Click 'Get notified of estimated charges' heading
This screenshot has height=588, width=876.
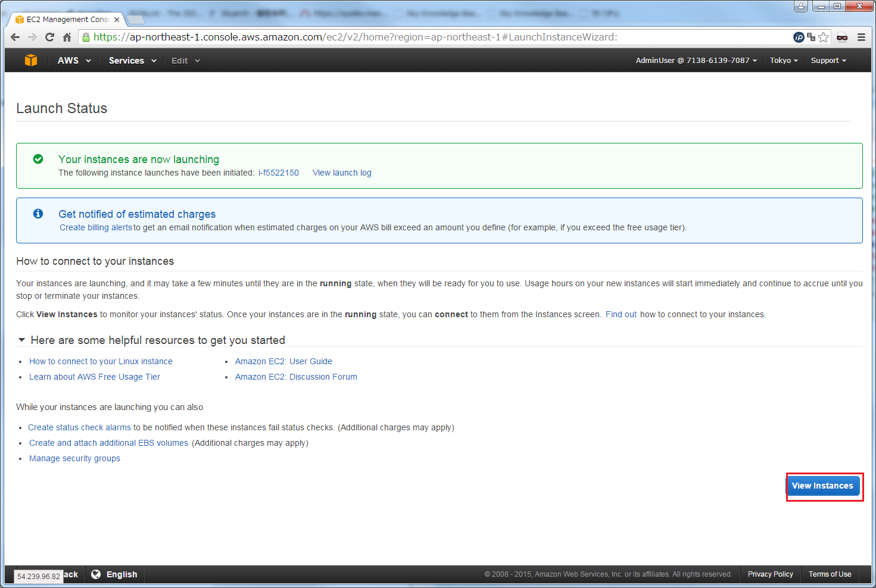[137, 214]
